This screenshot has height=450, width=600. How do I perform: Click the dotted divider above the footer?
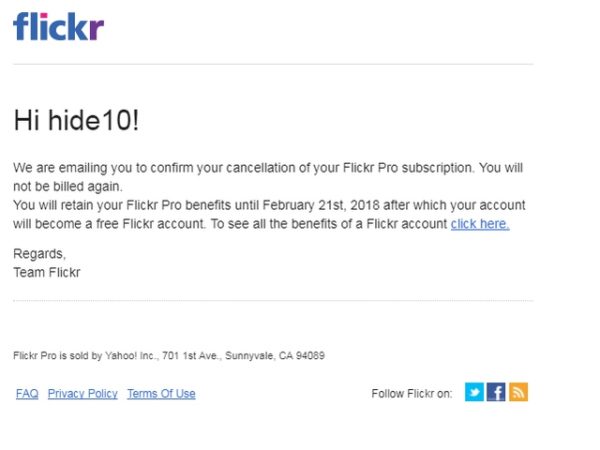click(273, 300)
